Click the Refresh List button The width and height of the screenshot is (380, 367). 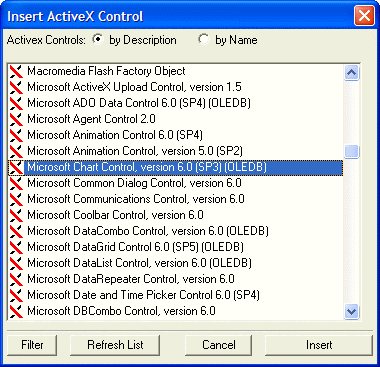click(x=115, y=345)
